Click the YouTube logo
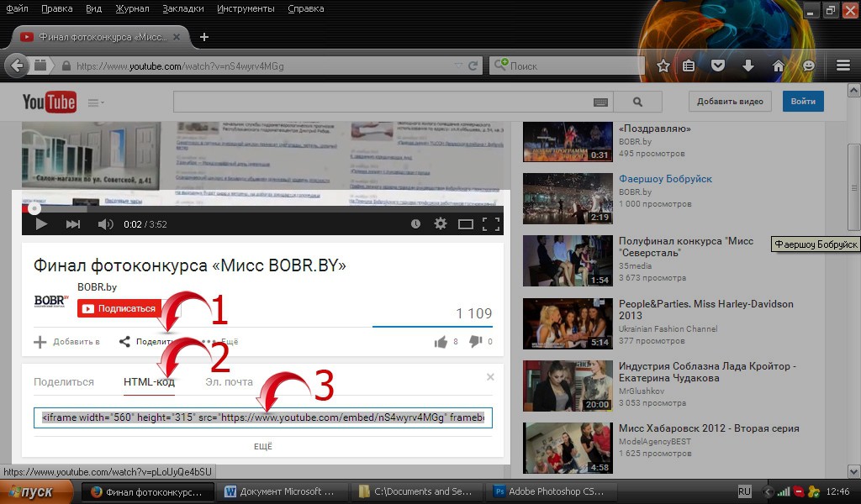 point(50,102)
